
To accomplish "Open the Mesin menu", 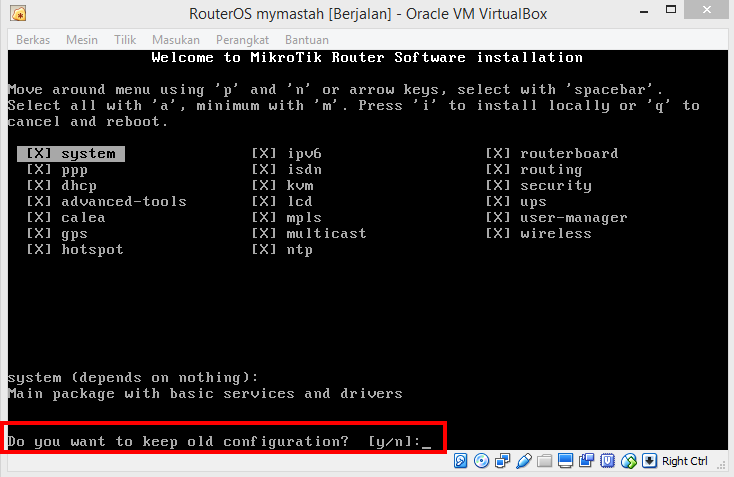I will 82,40.
